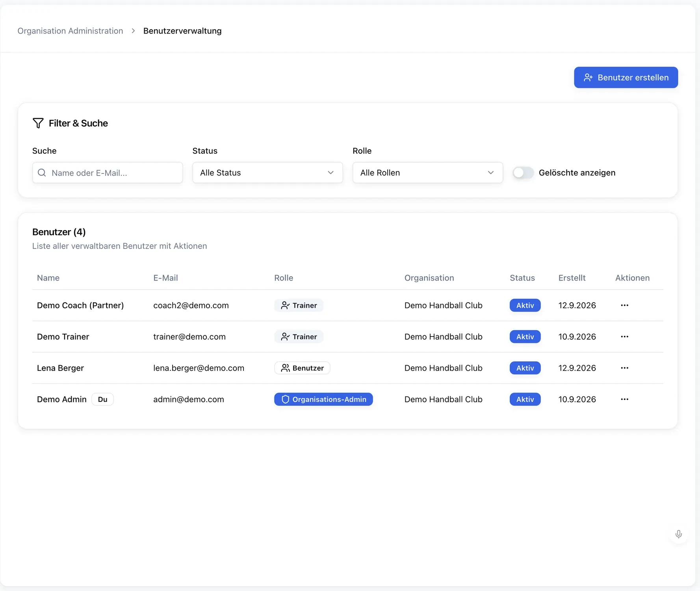This screenshot has width=700, height=591.
Task: Click the Benutzer (4) heading
Action: click(59, 232)
